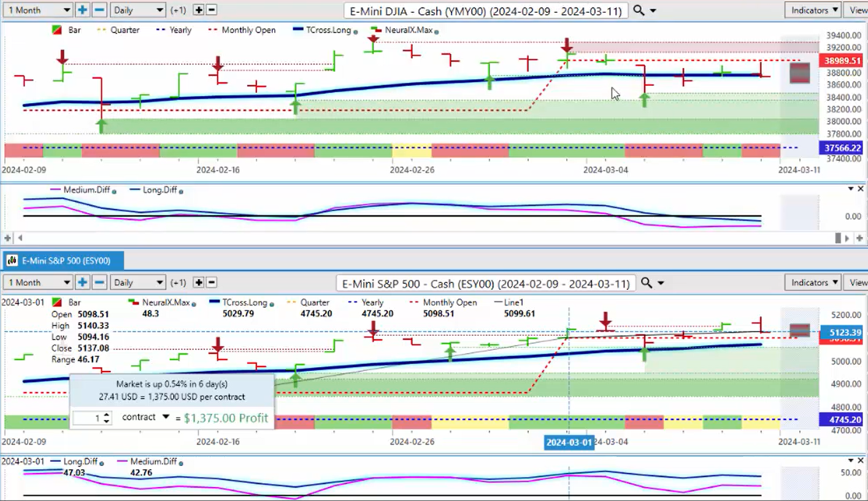Open Daily interval dropdown in S&P 500 chart

coord(139,282)
